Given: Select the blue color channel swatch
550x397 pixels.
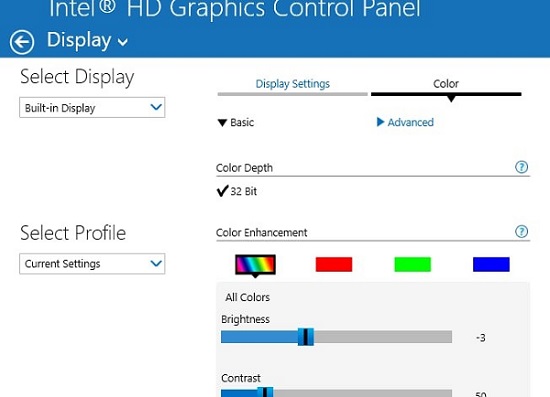Looking at the screenshot, I should pos(491,264).
